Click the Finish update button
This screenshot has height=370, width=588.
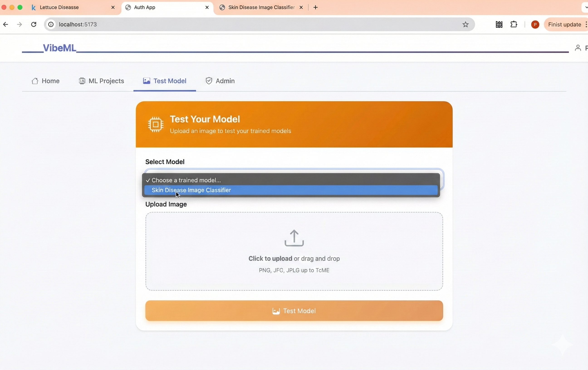564,24
